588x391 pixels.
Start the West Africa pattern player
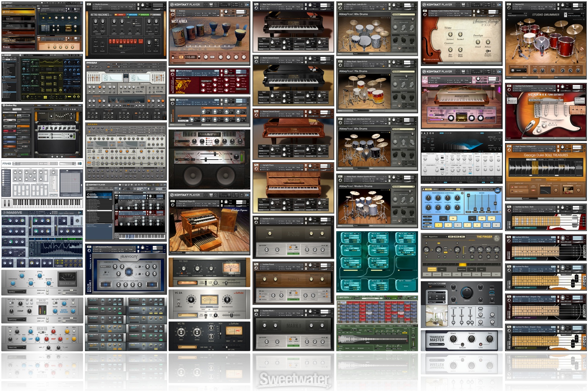tap(181, 57)
